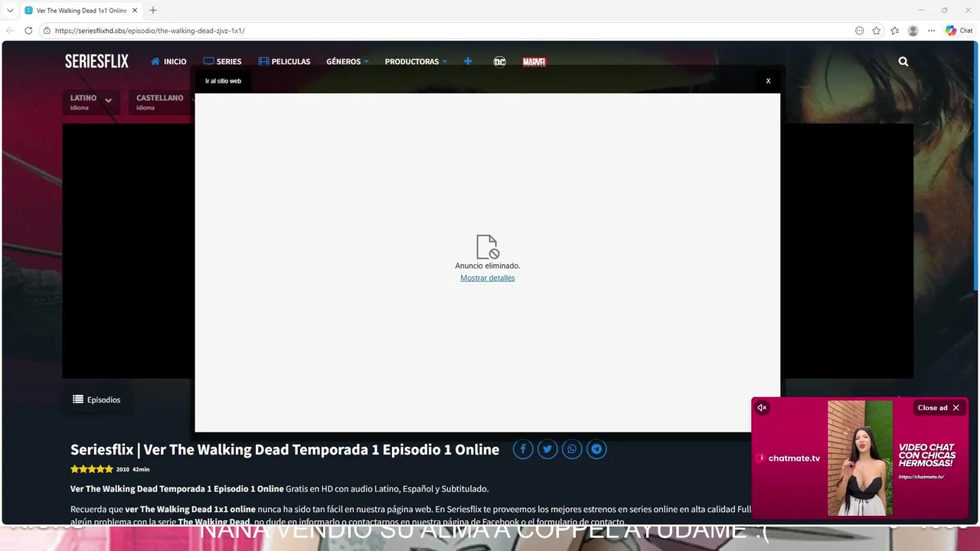This screenshot has height=551, width=980.
Task: Click the blue plus icon in navbar
Action: click(x=468, y=61)
